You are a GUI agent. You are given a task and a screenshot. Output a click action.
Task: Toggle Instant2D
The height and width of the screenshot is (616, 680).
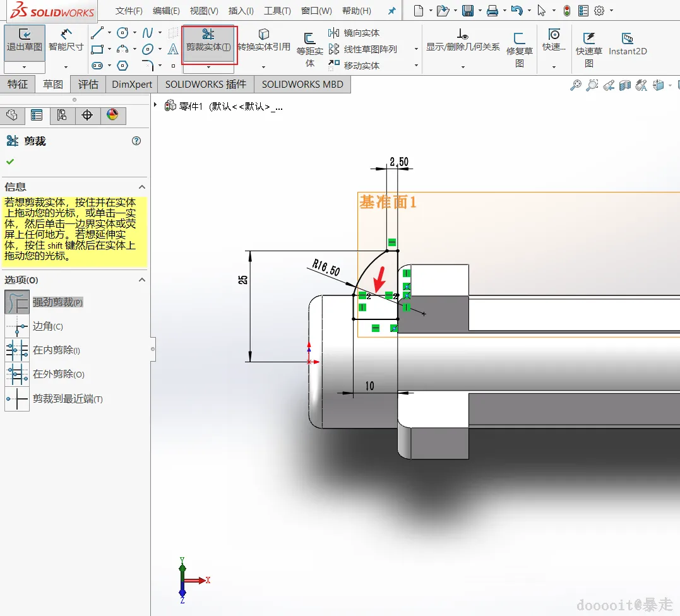628,44
